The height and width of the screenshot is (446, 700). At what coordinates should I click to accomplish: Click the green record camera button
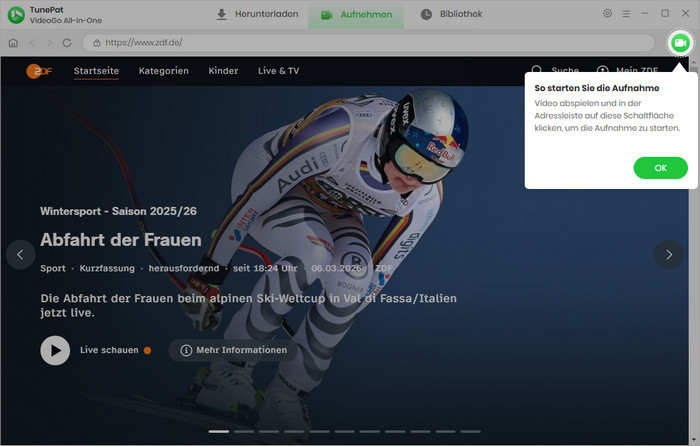tap(680, 42)
